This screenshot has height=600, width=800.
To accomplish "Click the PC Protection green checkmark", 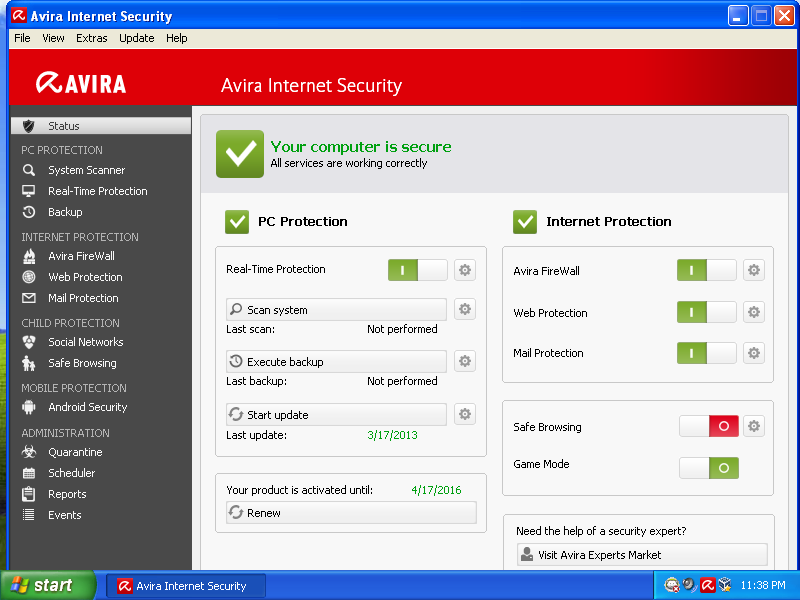I will [237, 222].
